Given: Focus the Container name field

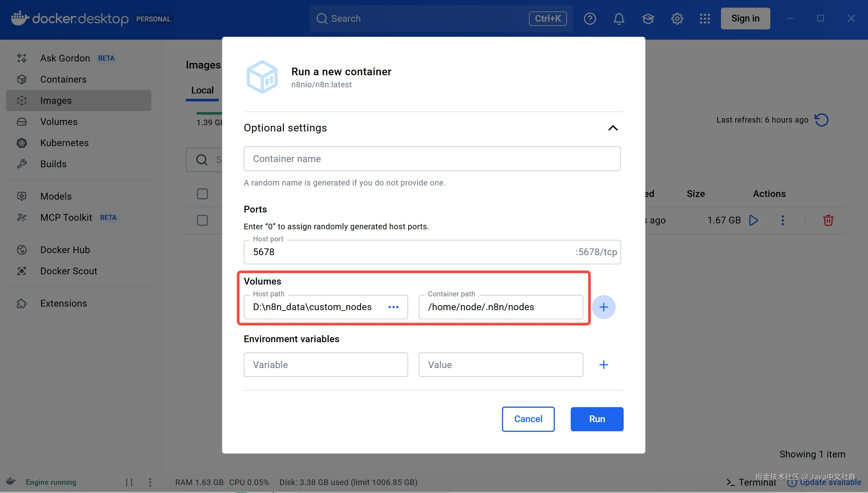Looking at the screenshot, I should point(432,159).
